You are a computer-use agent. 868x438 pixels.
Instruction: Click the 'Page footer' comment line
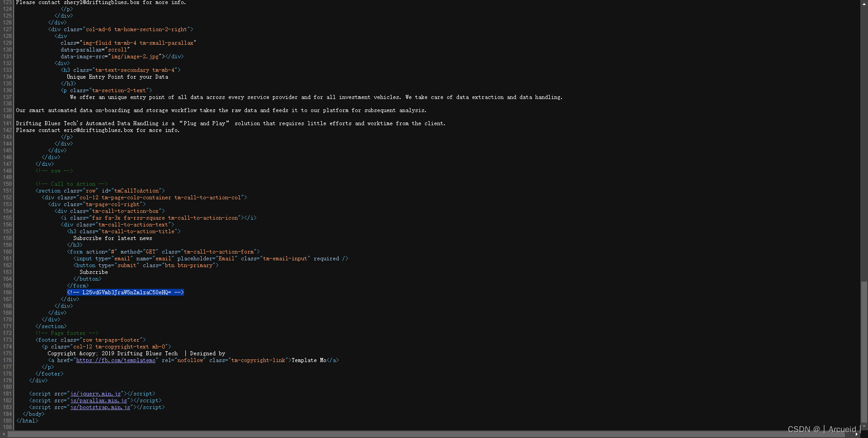click(67, 333)
